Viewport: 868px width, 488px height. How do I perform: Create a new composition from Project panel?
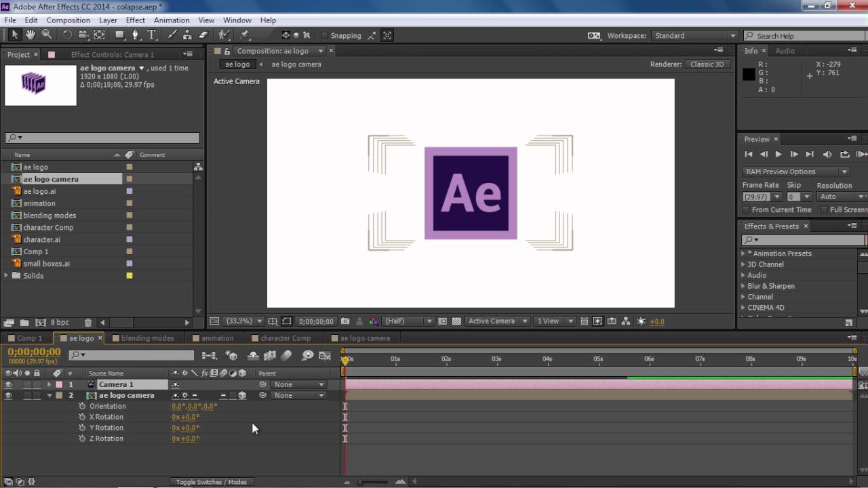click(x=40, y=323)
